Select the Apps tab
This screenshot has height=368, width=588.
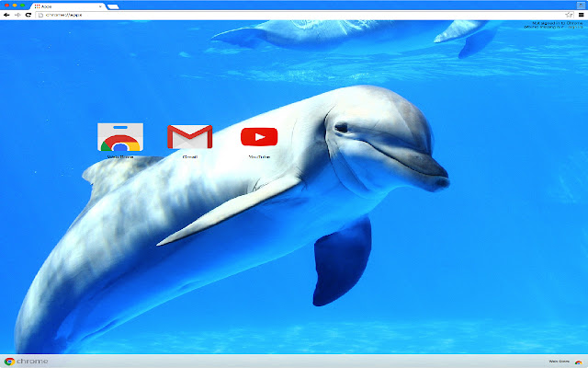[x=67, y=6]
